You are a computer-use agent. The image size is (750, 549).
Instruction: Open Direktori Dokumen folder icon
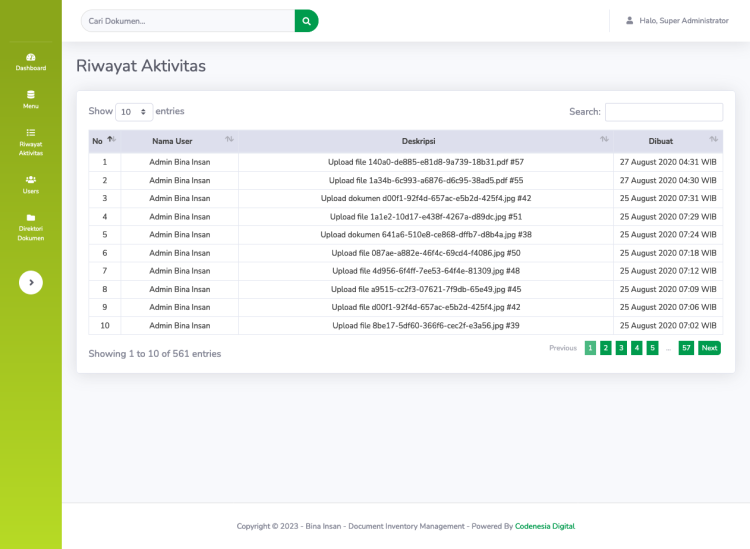pyautogui.click(x=31, y=218)
